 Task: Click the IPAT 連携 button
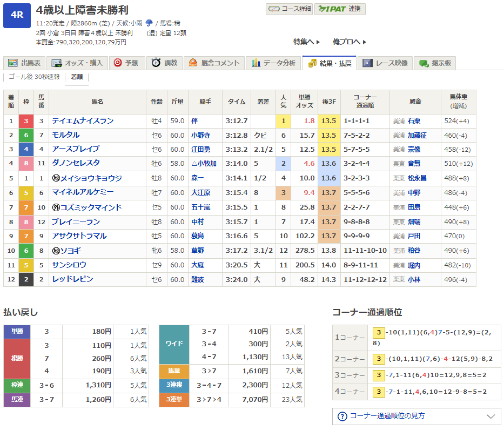point(340,9)
